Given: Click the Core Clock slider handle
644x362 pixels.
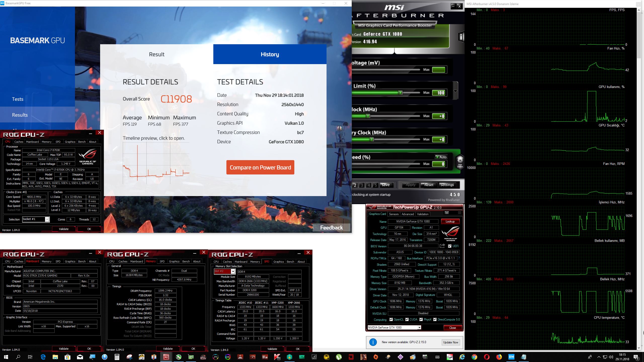Looking at the screenshot, I should coord(368,116).
